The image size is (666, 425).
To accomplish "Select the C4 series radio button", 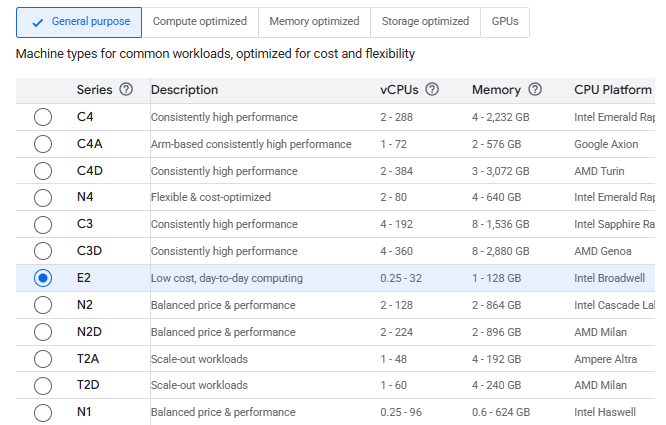I will coord(43,117).
